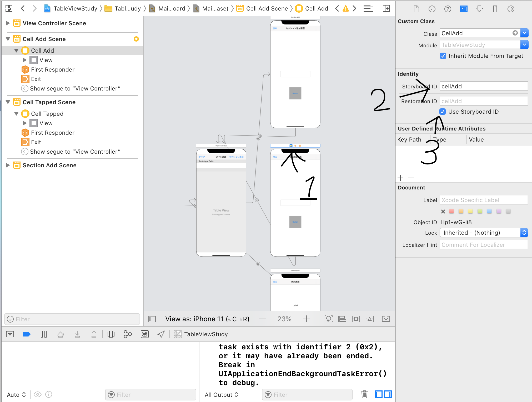
Task: Click the Storyboard ID text field
Action: 483,86
